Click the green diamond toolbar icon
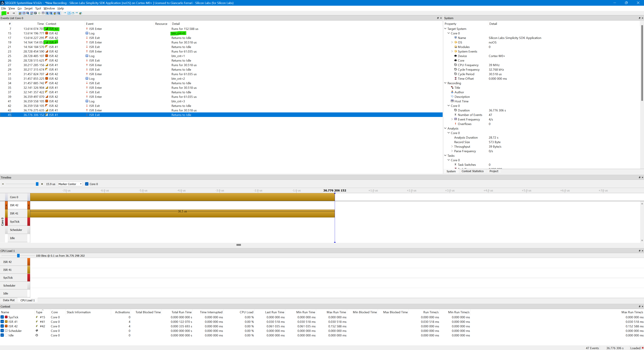Viewport: 644px width, 350px height. tap(39, 13)
